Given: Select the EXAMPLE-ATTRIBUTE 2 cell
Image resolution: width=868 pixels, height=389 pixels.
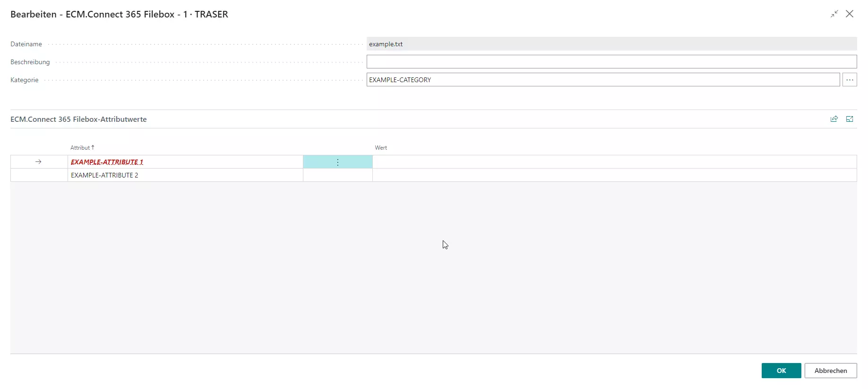Looking at the screenshot, I should coord(184,175).
